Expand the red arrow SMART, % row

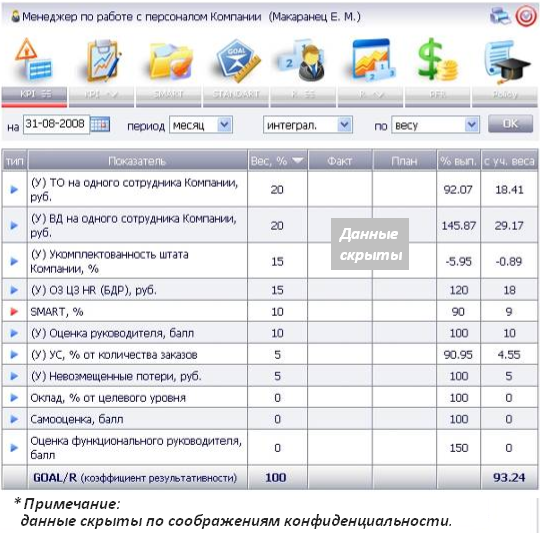[14, 312]
